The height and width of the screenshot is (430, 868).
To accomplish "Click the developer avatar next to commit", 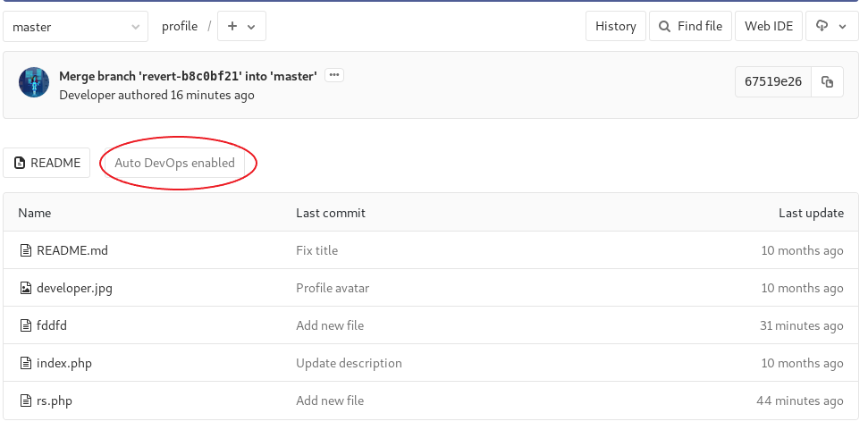I will tap(34, 82).
